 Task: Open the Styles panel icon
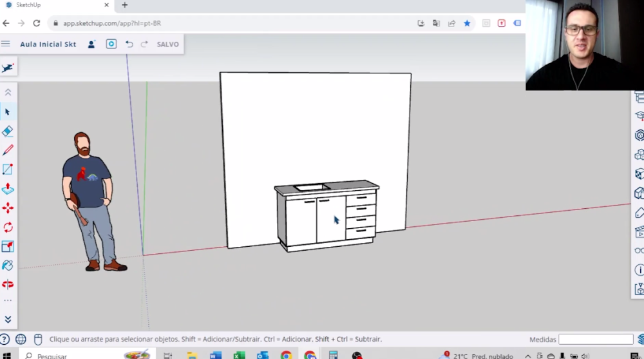click(x=639, y=193)
